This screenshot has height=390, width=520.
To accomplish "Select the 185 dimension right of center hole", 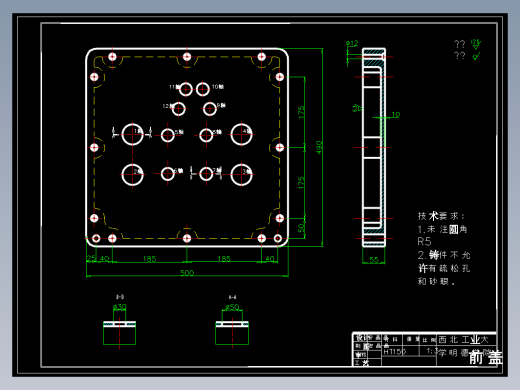I will [x=224, y=259].
